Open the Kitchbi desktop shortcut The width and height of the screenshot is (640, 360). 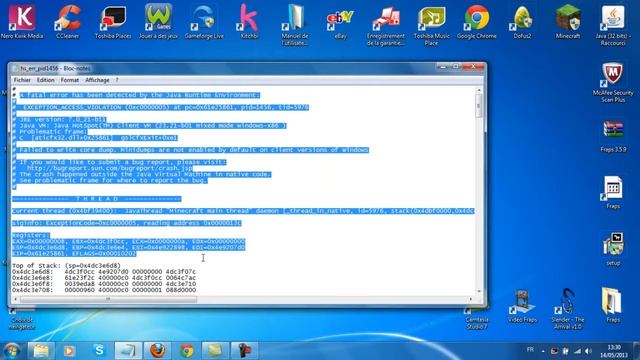click(x=249, y=21)
